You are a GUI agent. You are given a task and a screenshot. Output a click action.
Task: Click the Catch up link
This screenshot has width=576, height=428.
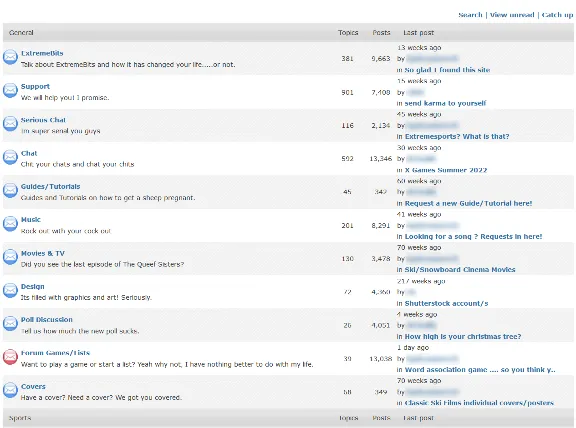557,15
